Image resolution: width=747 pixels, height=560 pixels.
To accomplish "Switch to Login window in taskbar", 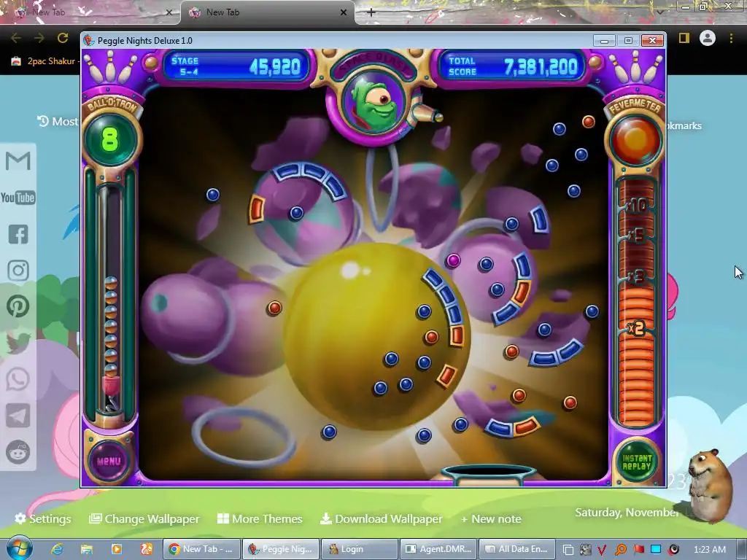I will (360, 549).
